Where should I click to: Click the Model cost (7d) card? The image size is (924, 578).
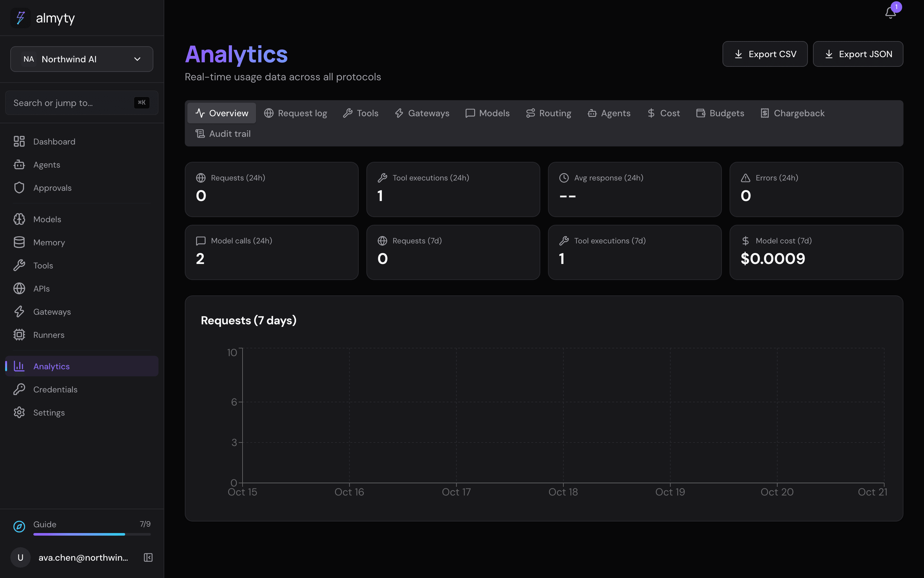[816, 252]
